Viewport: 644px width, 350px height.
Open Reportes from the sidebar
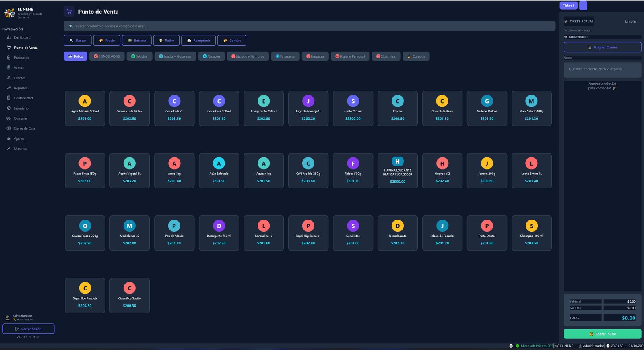pos(21,88)
